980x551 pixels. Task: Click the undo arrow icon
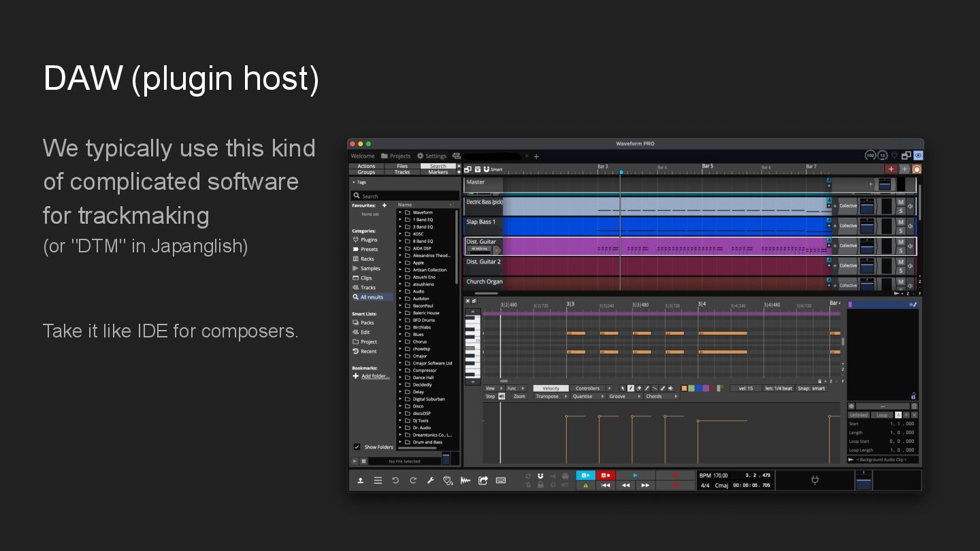[x=395, y=480]
